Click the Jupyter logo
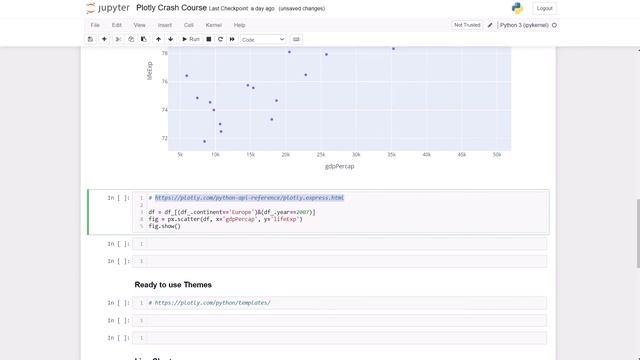Viewport: 640px width, 360px height. 108,8
